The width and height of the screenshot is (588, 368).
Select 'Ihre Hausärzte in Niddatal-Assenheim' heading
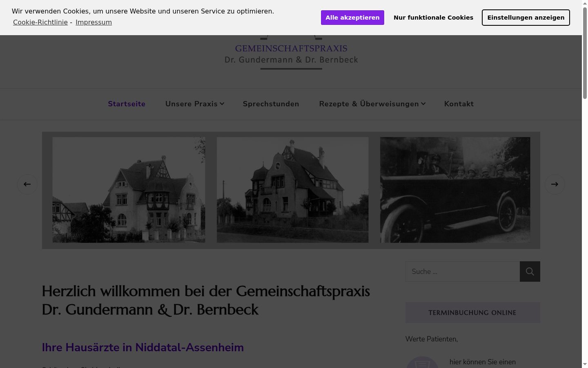[x=143, y=348]
